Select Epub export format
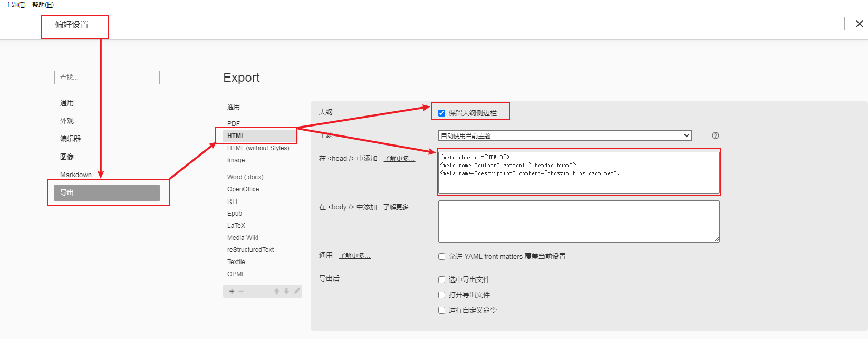Image resolution: width=868 pixels, height=339 pixels. tap(235, 214)
